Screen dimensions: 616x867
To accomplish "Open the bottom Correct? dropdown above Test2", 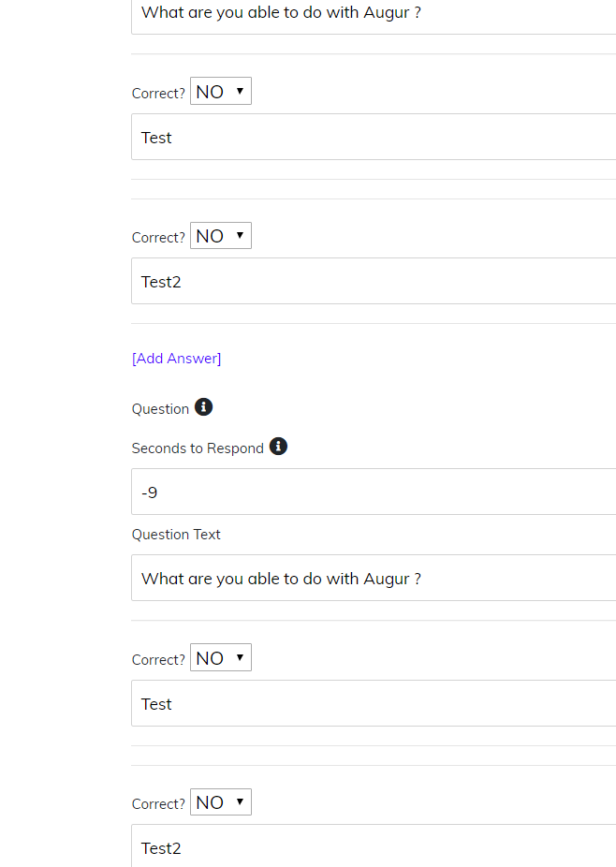I will (x=220, y=801).
